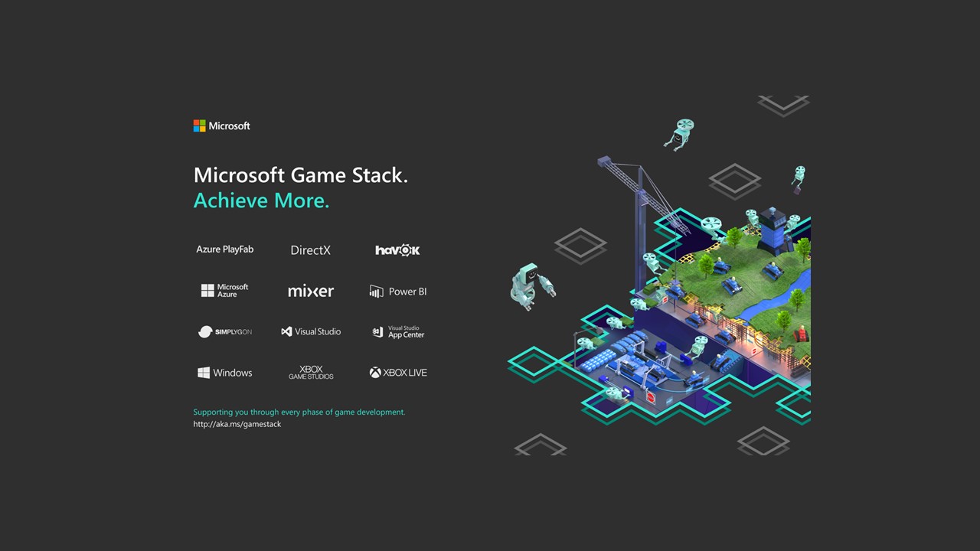Image resolution: width=980 pixels, height=551 pixels.
Task: Select the Azure PlayFab logo
Action: tap(224, 249)
